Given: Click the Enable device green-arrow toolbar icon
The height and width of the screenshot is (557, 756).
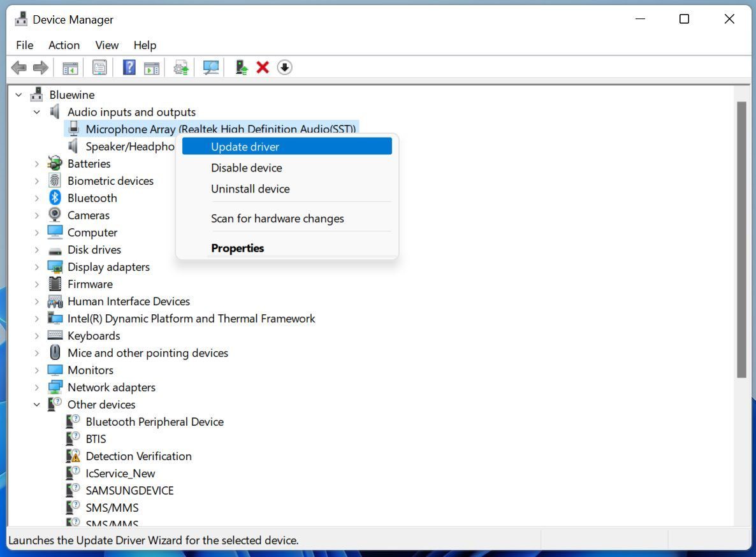Looking at the screenshot, I should tap(241, 68).
